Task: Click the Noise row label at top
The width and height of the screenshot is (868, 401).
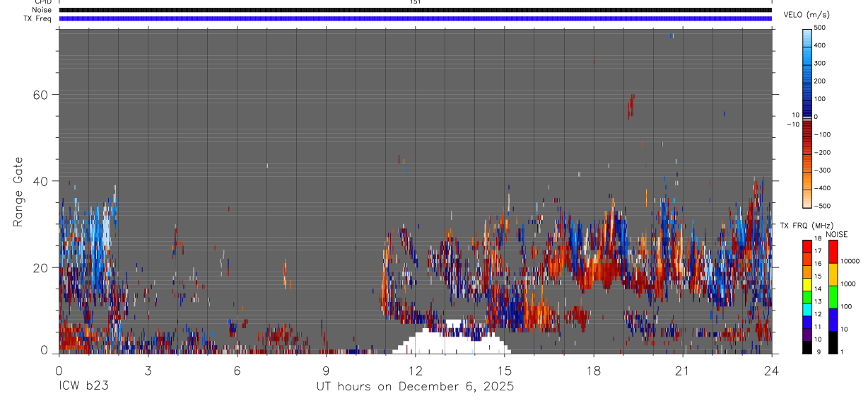Action: tap(42, 10)
